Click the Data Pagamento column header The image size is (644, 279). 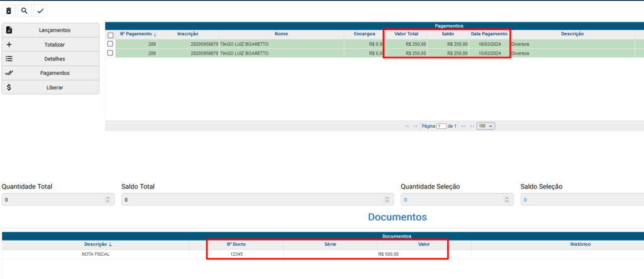point(489,34)
